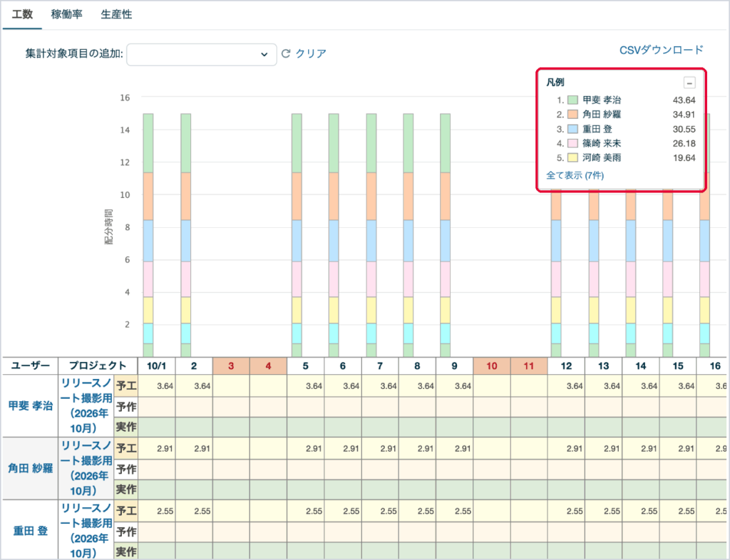This screenshot has height=560, width=730.
Task: Click orange swatch for 角田 紗羅 in legend
Action: [572, 115]
